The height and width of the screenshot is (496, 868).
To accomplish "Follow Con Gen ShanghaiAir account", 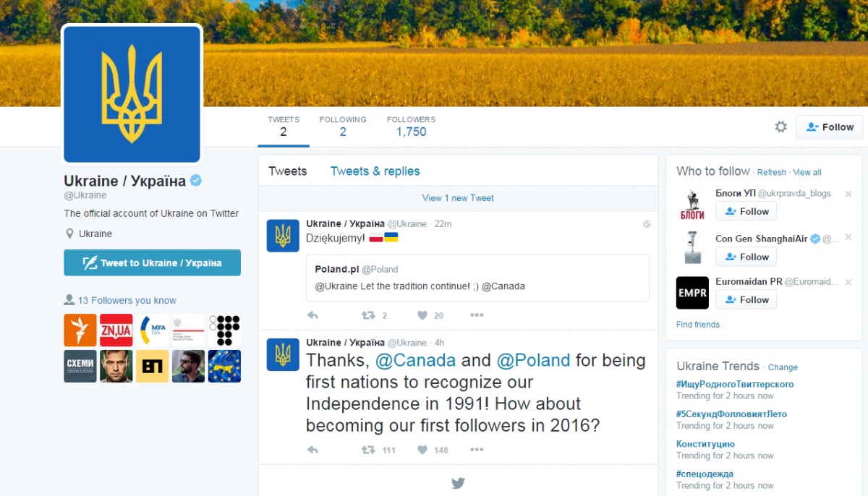I will (746, 257).
